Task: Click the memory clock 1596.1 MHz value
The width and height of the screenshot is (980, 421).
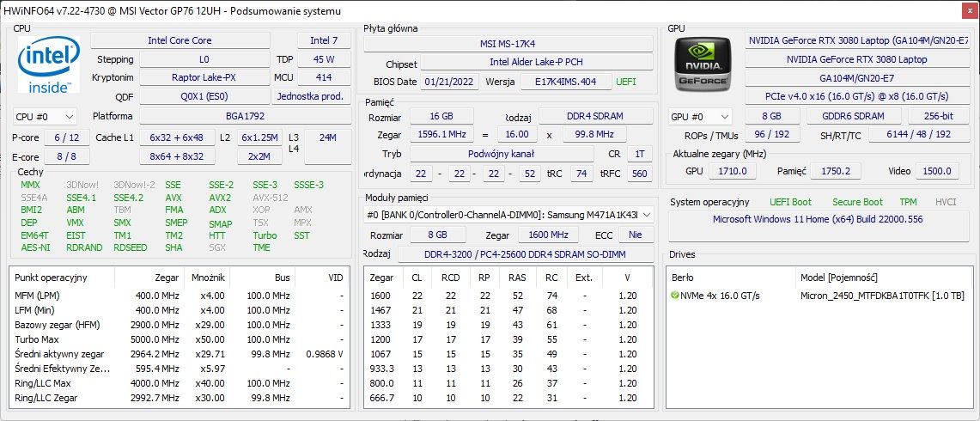Action: 441,135
